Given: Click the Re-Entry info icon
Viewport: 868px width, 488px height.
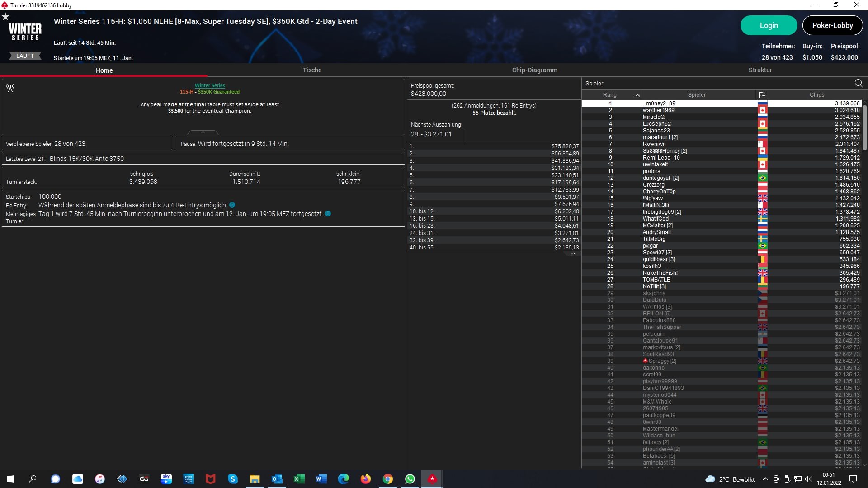Looking at the screenshot, I should pos(232,205).
